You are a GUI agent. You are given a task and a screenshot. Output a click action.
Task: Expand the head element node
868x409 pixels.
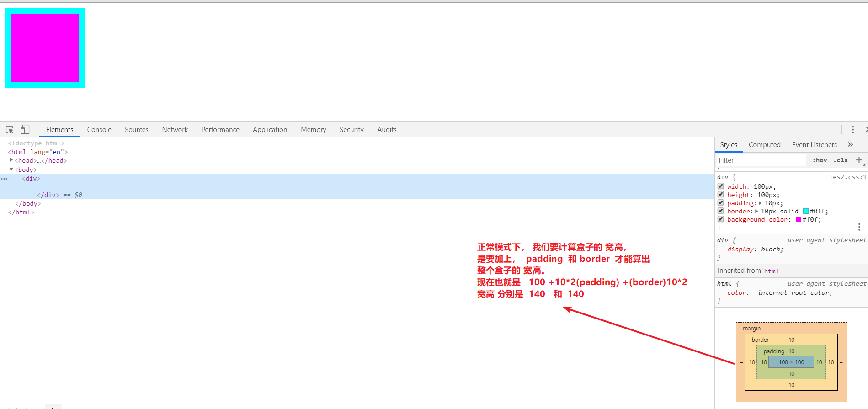pos(11,160)
